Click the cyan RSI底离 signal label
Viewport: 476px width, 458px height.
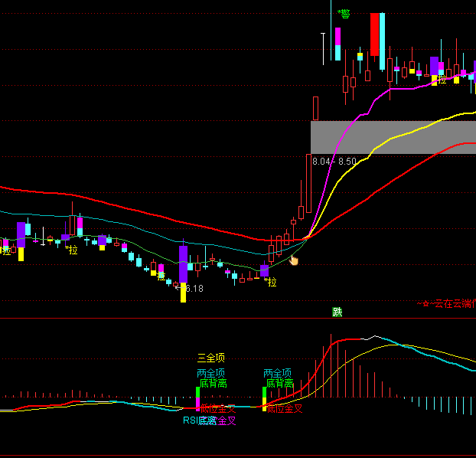pos(199,420)
